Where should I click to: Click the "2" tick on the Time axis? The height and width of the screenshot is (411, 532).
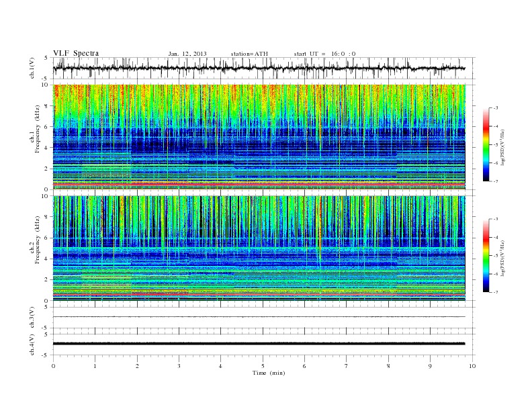click(x=137, y=366)
